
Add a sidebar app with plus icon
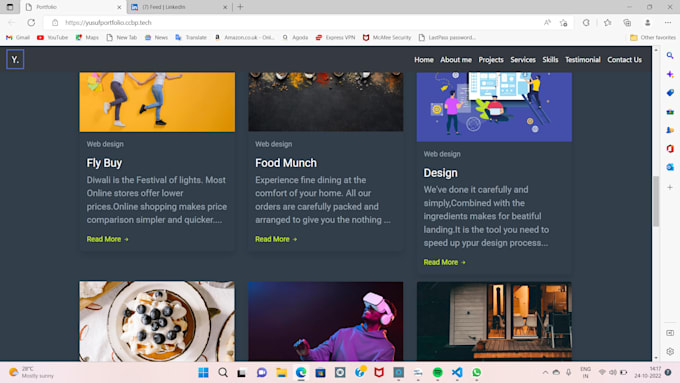click(x=670, y=187)
